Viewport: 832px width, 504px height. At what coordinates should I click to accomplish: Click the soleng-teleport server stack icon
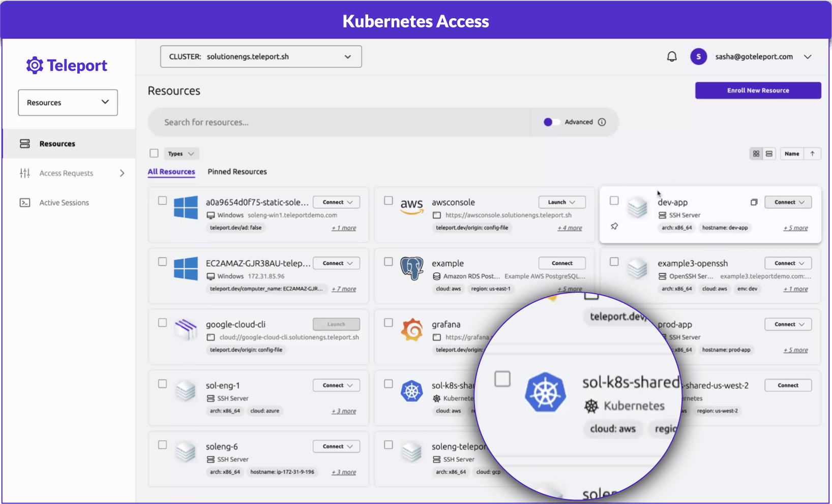click(411, 452)
